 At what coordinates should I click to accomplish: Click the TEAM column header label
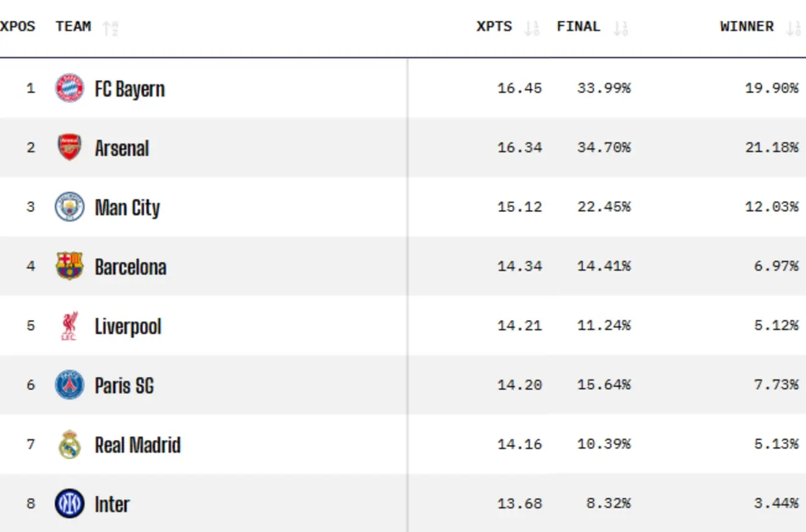(x=73, y=26)
